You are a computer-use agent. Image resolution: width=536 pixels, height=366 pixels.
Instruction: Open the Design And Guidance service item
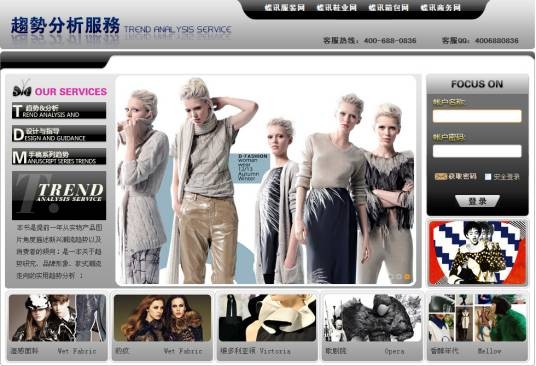tap(59, 134)
